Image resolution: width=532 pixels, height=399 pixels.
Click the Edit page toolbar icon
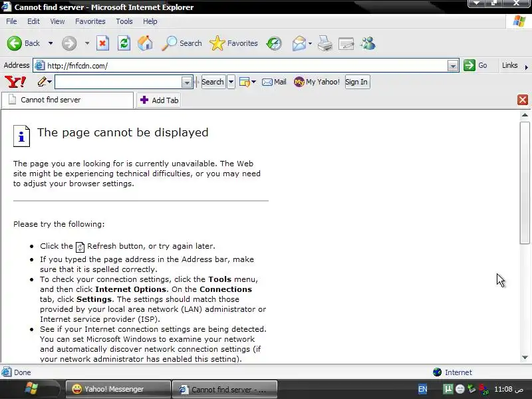[346, 43]
